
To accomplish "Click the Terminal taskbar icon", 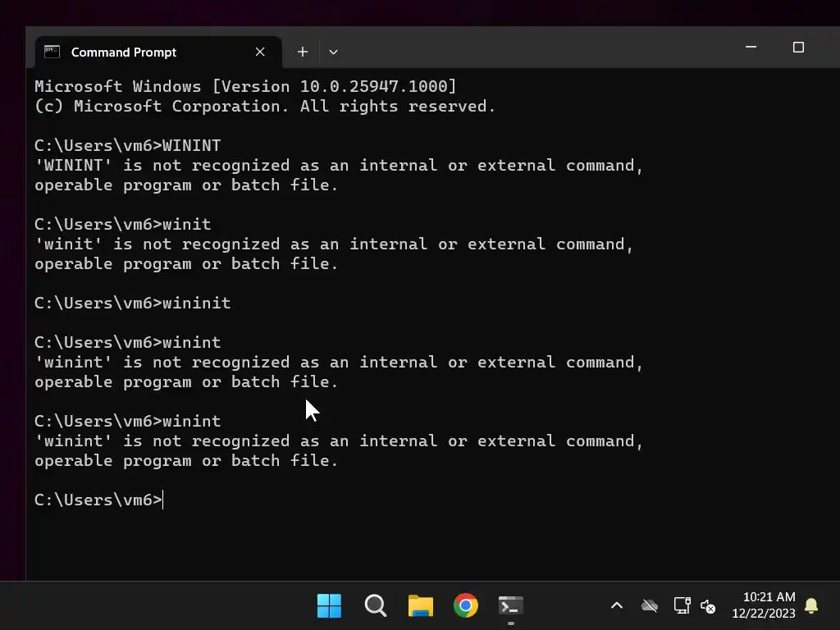I will point(510,606).
